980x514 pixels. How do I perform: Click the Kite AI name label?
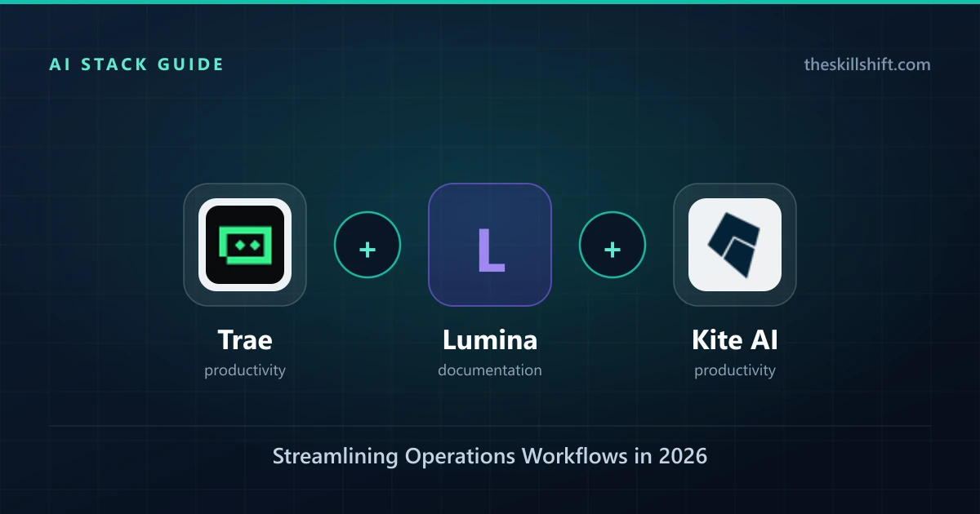735,339
